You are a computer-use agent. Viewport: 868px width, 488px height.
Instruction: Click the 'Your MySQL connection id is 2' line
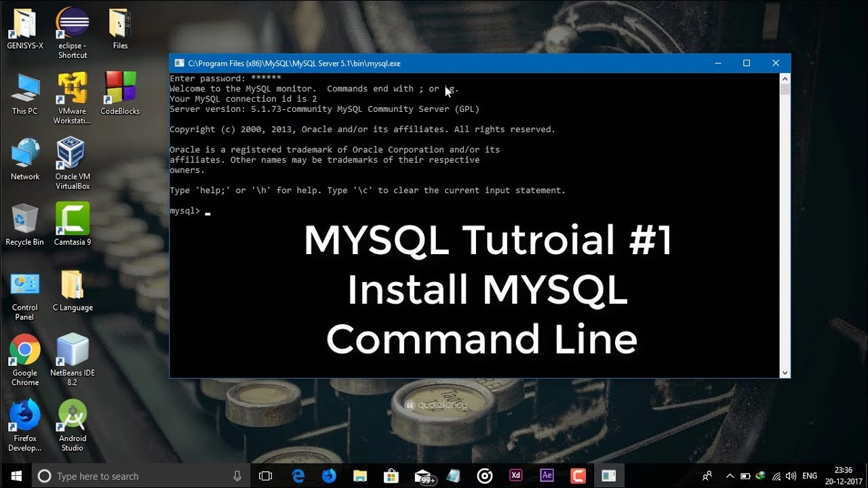pyautogui.click(x=243, y=99)
